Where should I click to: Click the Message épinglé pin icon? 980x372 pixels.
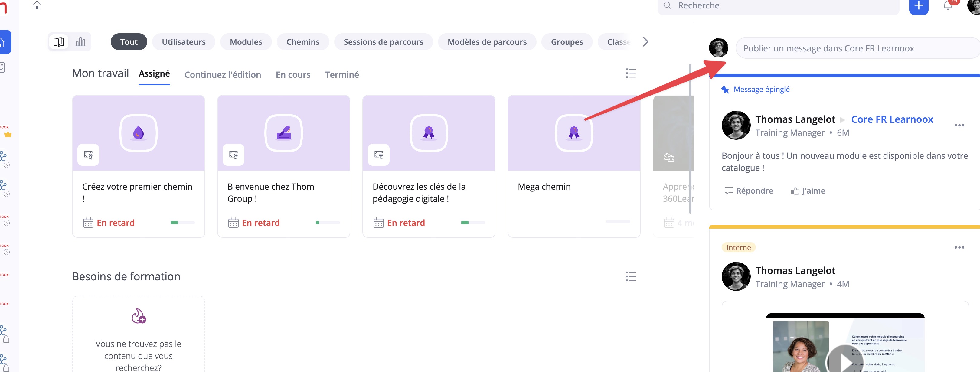pyautogui.click(x=725, y=90)
